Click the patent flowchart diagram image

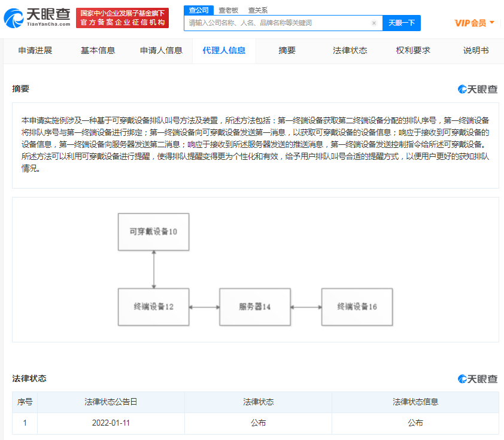tap(256, 270)
